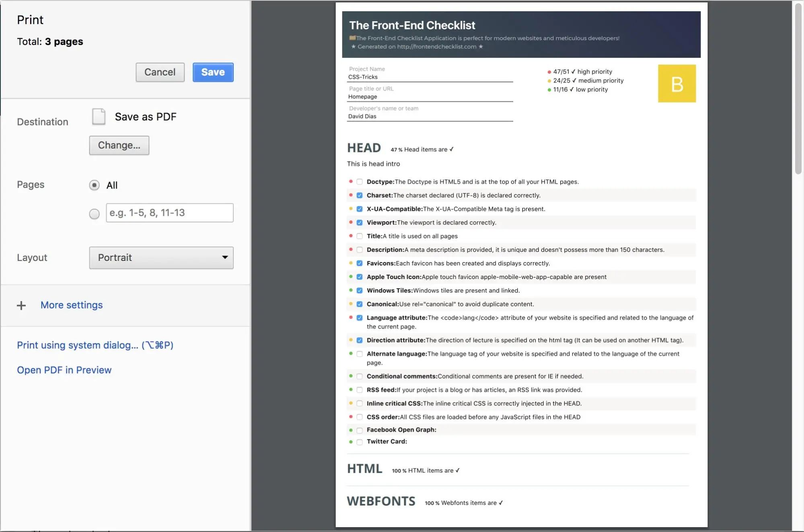
Task: Toggle the Language attribute checkbox
Action: (x=360, y=318)
